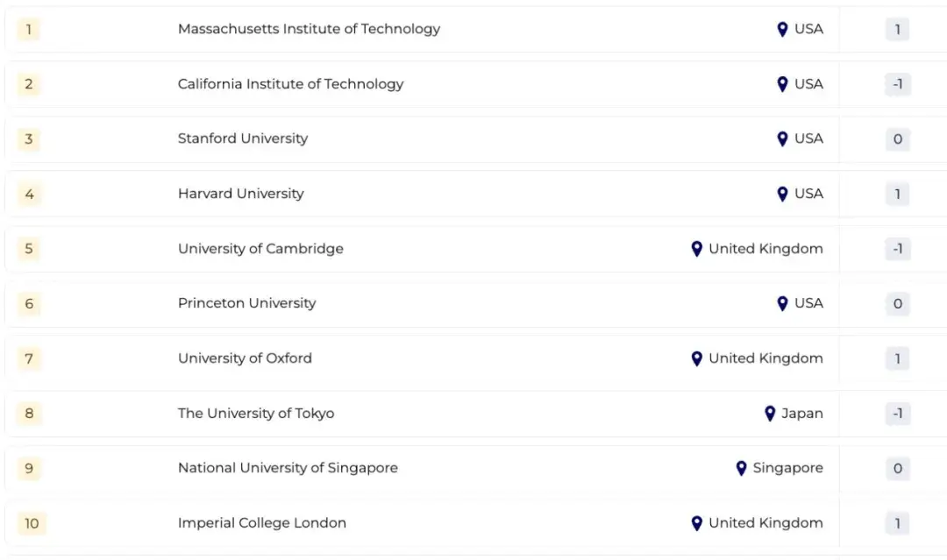This screenshot has width=947, height=560.
Task: Click rank change badge for Stanford
Action: click(x=897, y=139)
